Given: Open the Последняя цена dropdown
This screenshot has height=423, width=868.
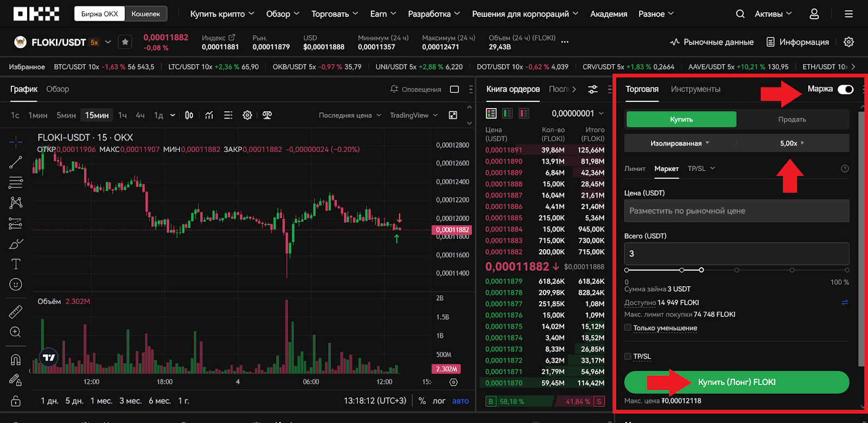Looking at the screenshot, I should [x=350, y=115].
